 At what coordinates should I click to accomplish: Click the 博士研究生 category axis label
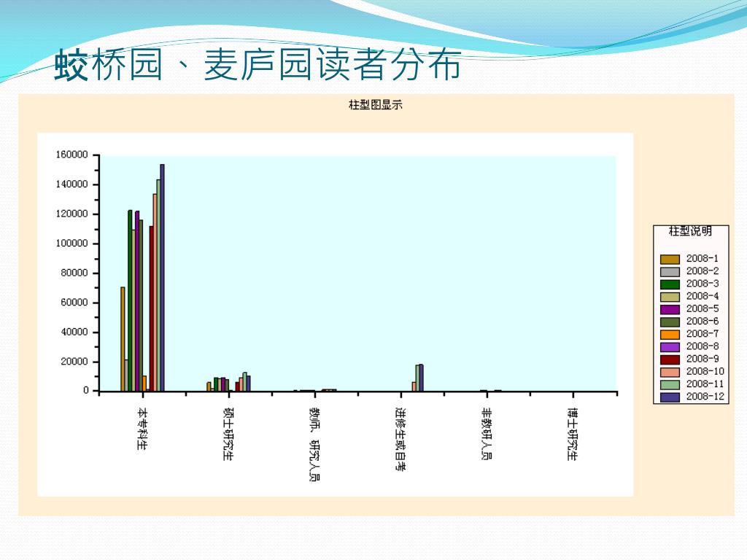pyautogui.click(x=573, y=434)
